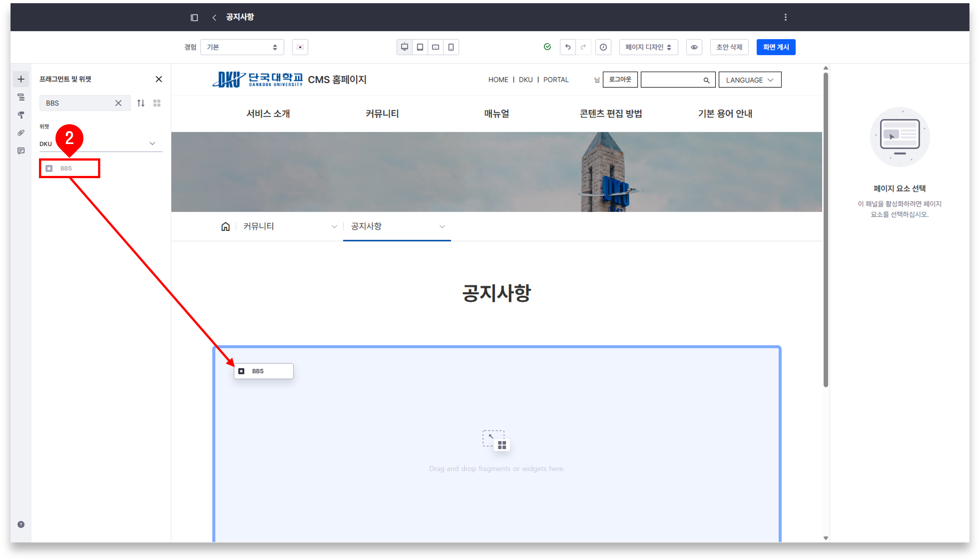Click the 초안 삭제 discard draft button
Viewport: 980px width, 560px height.
pos(729,47)
